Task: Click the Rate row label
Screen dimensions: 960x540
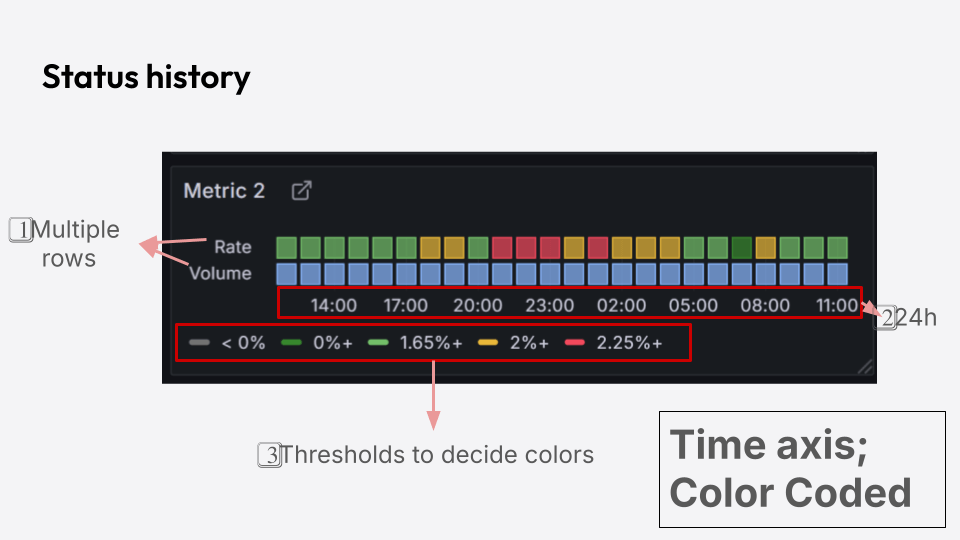Action: pyautogui.click(x=233, y=247)
